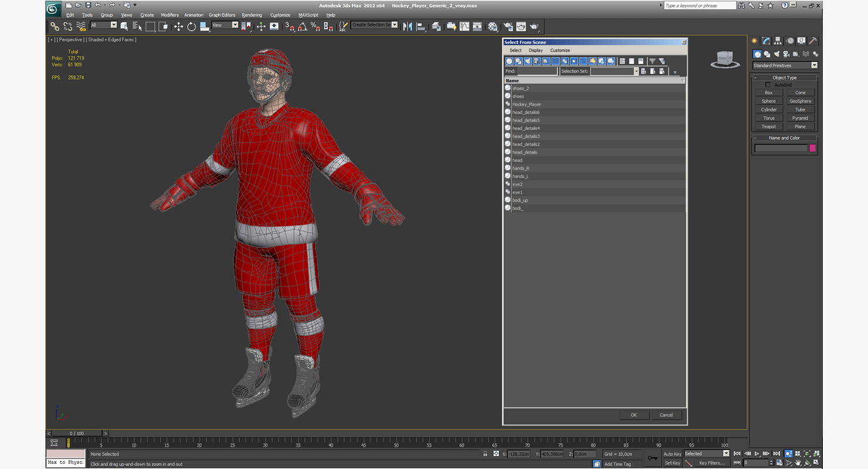This screenshot has height=469, width=868.
Task: Click the Key Filters button
Action: (x=711, y=463)
